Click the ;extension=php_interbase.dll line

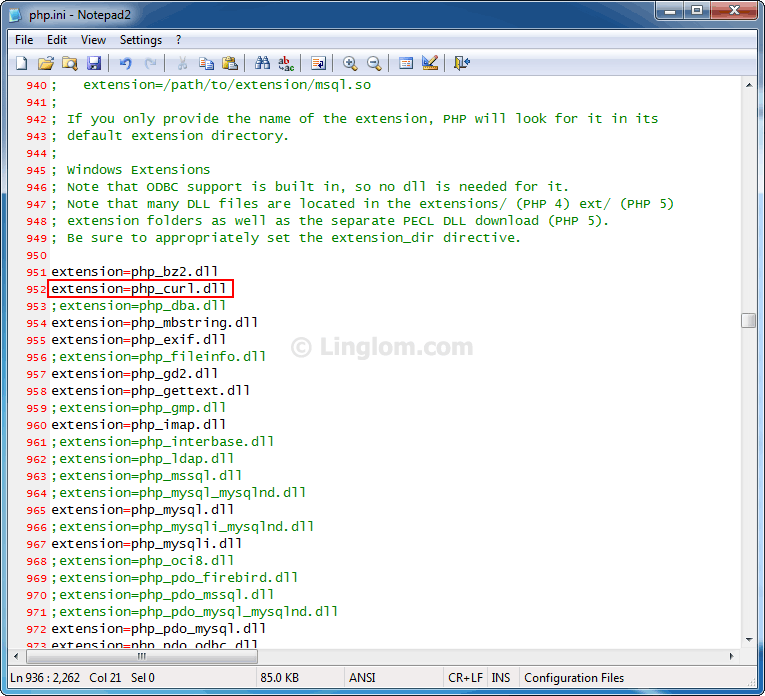tap(163, 442)
